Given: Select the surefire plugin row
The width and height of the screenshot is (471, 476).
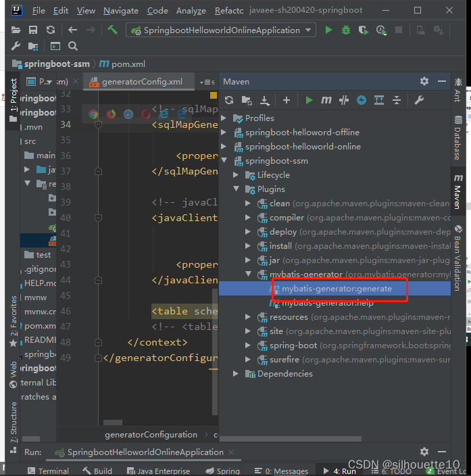Looking at the screenshot, I should coord(335,360).
